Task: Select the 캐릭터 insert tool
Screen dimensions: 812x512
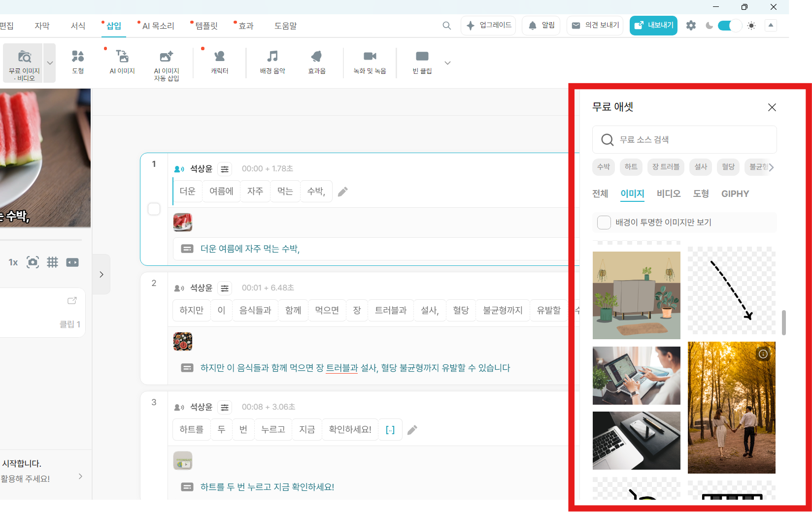Action: 219,62
